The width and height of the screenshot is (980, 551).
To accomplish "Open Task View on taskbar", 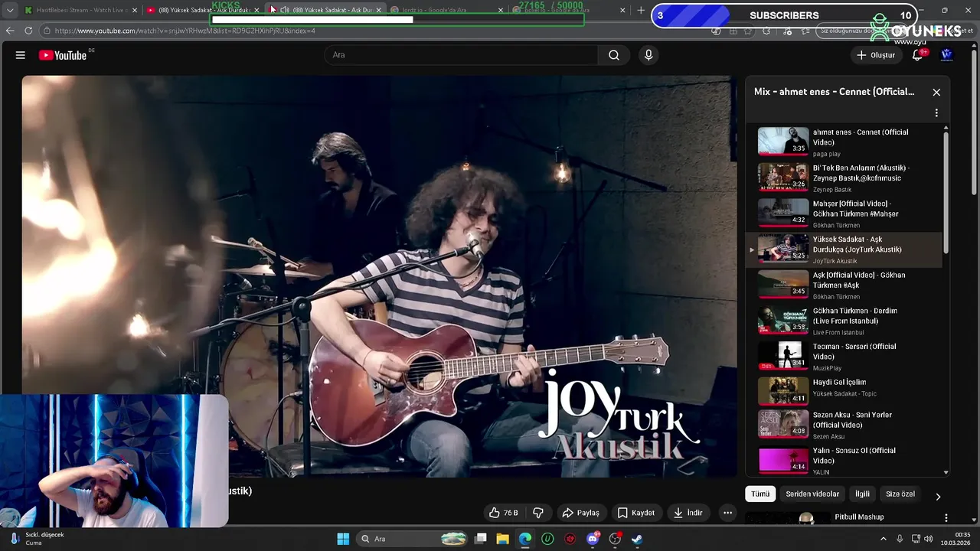I will 481,539.
